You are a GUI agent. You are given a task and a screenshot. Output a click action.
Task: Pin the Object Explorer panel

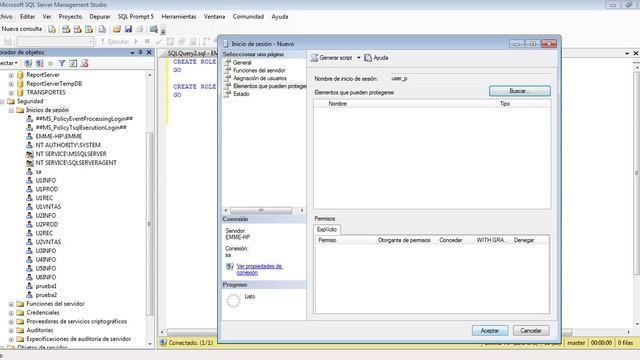(140, 52)
